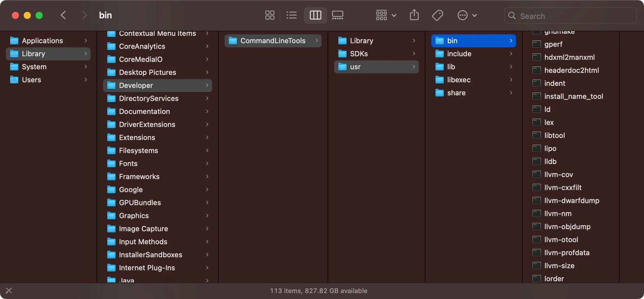Click the magnifying glass in the search field

tap(511, 16)
